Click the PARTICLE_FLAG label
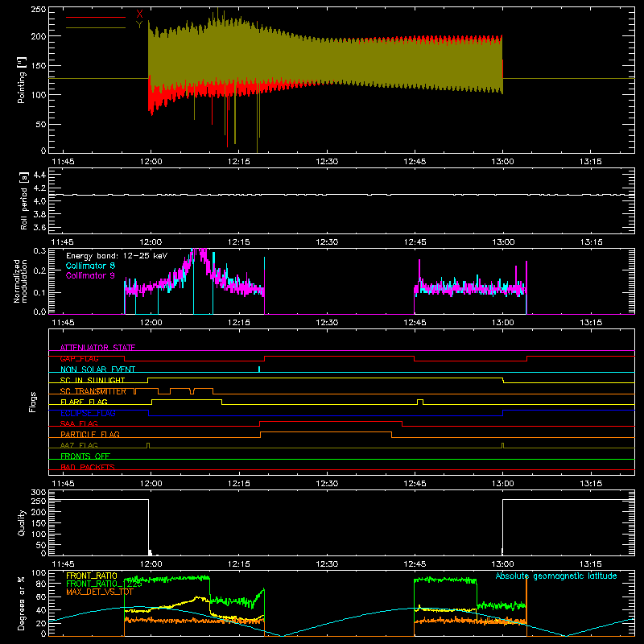The width and height of the screenshot is (644, 644). point(90,435)
